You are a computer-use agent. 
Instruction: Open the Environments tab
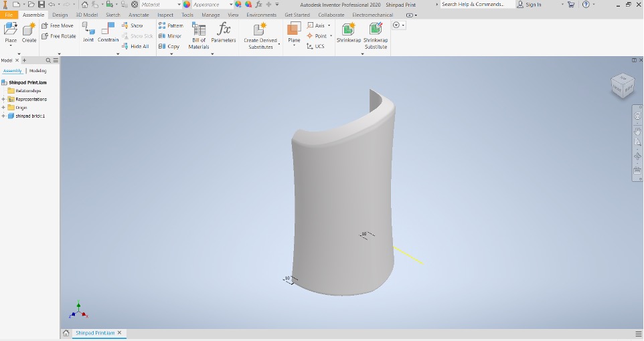click(262, 15)
